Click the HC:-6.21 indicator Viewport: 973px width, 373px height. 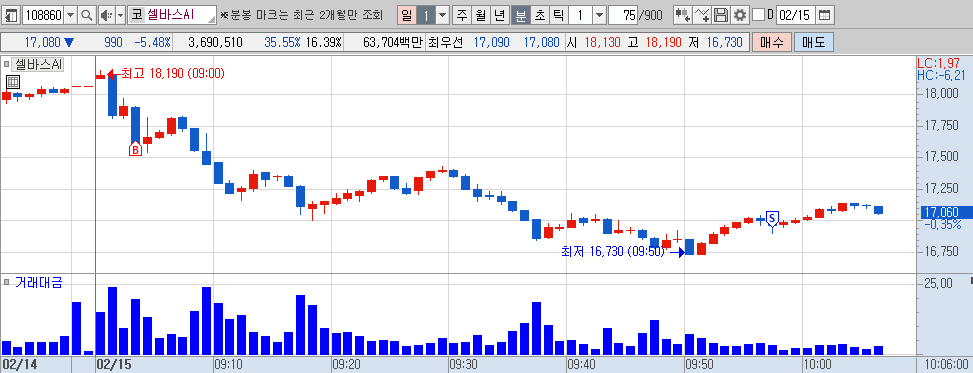point(942,75)
